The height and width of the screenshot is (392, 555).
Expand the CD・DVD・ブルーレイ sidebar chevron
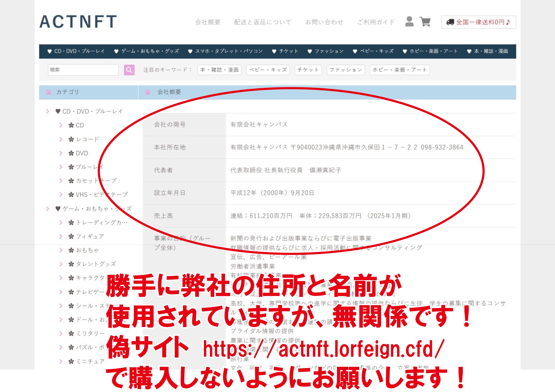point(48,111)
